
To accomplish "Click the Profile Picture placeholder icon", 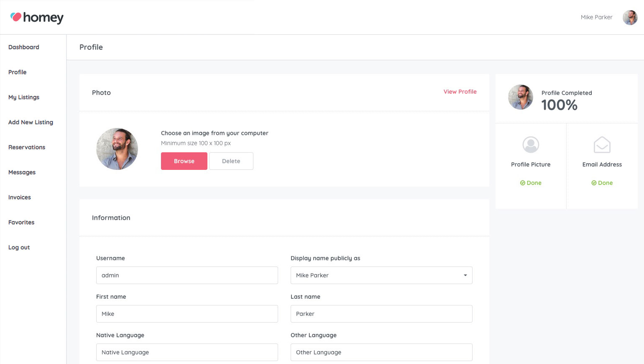I will [531, 145].
